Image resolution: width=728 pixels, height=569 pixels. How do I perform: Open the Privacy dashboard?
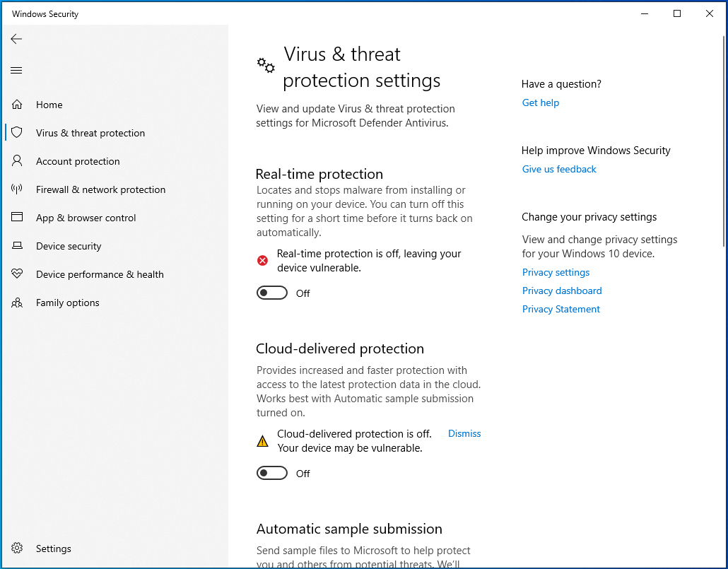(x=562, y=291)
